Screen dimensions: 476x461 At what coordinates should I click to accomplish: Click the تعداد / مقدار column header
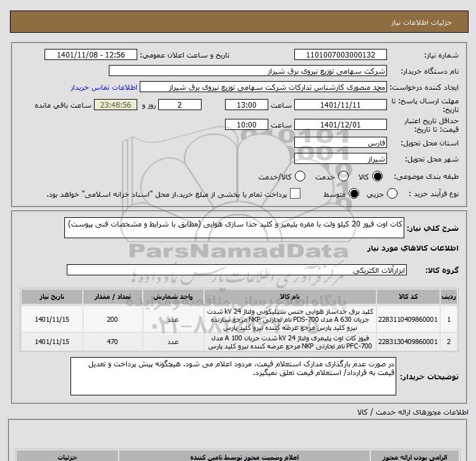point(113,296)
